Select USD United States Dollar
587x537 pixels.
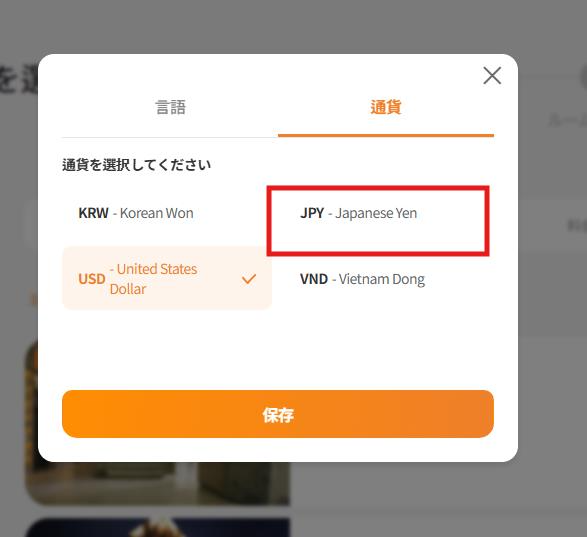(x=167, y=279)
